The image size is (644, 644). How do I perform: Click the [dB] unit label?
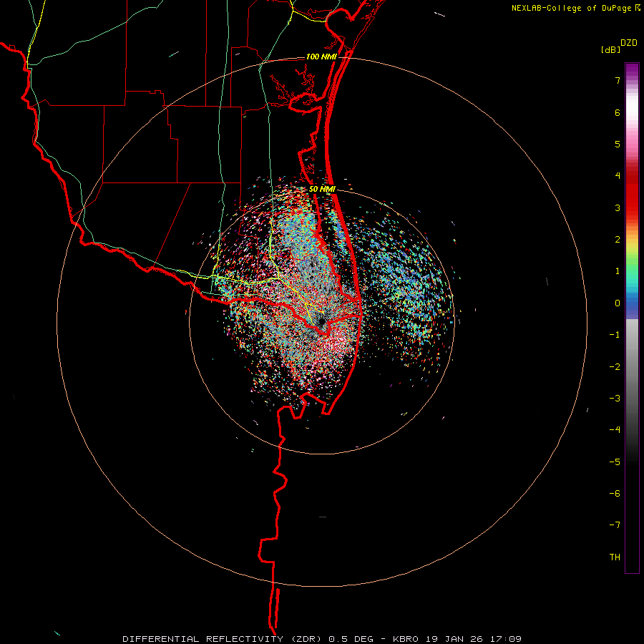point(610,49)
